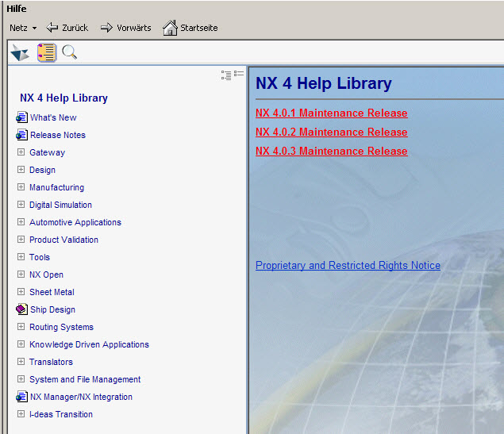Select Routing Systems entry
Viewport: 504px width, 434px height.
[61, 327]
